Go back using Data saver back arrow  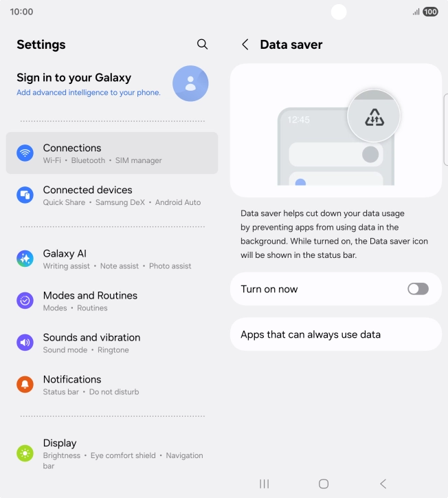click(245, 45)
